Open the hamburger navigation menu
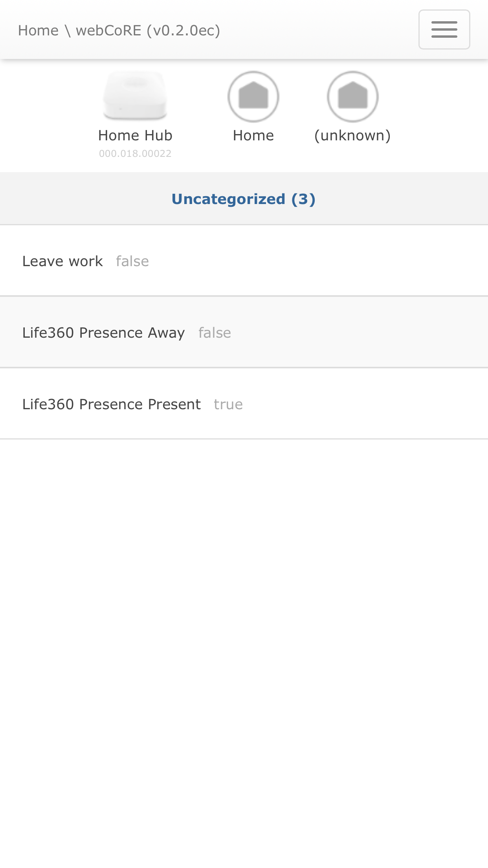 444,29
